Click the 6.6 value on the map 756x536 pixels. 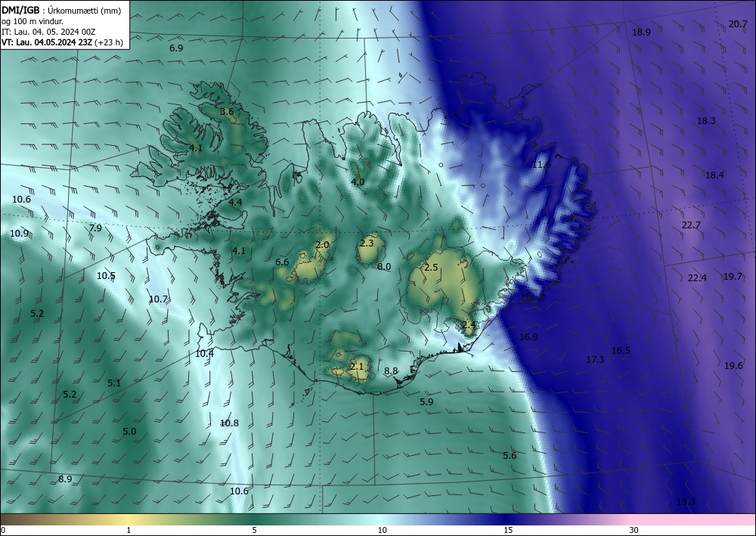point(282,262)
